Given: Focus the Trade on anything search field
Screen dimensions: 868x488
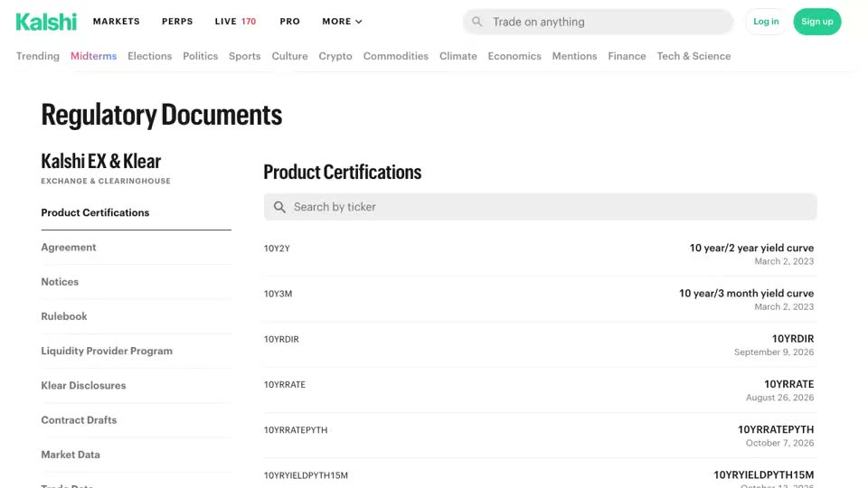Looking at the screenshot, I should [598, 22].
